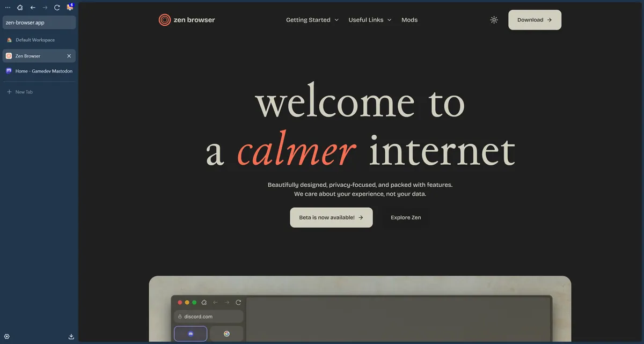This screenshot has height=344, width=644.
Task: Click the Download button in header
Action: coord(535,20)
